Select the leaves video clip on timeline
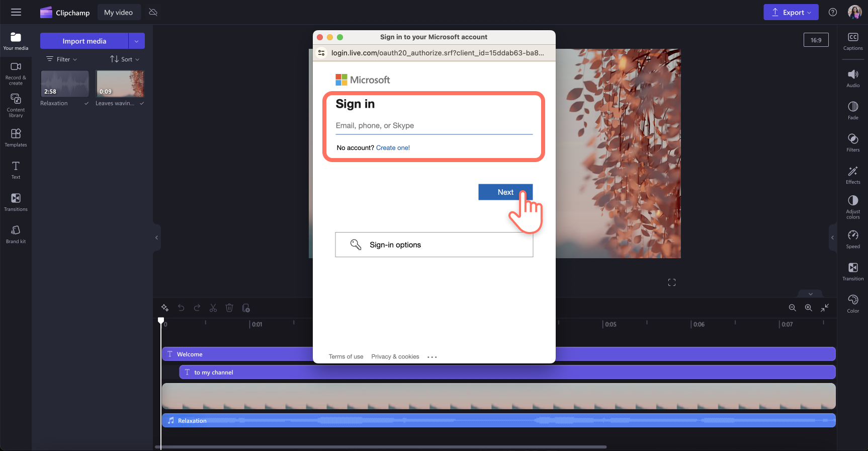The width and height of the screenshot is (868, 451). coord(498,396)
